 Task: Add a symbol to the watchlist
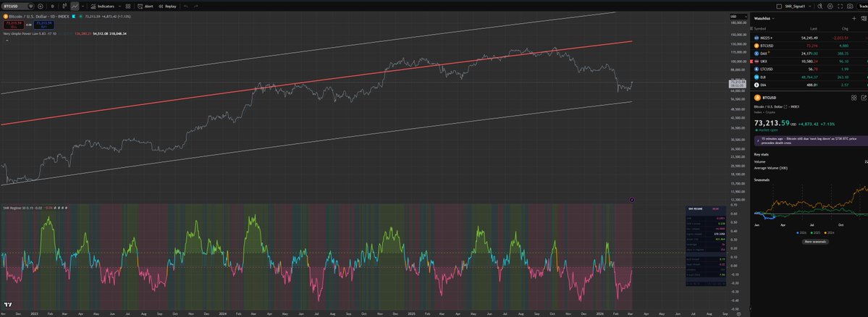pyautogui.click(x=854, y=18)
